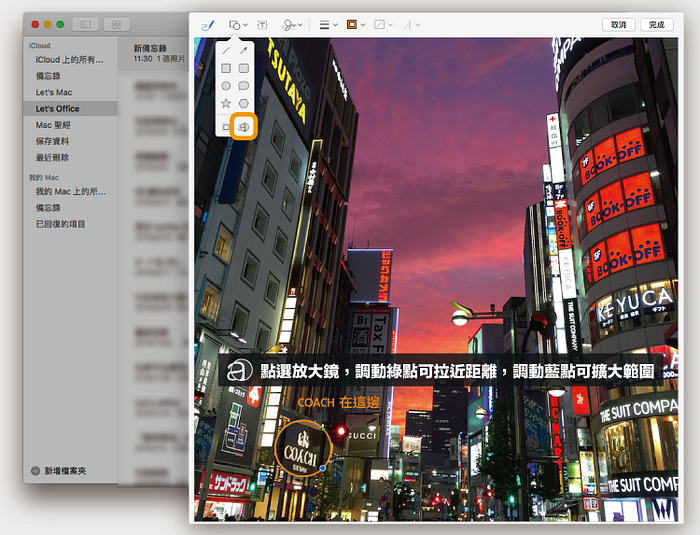Viewport: 700px width, 535px height.
Task: Click the blue handle on the loupe
Action: click(x=323, y=468)
